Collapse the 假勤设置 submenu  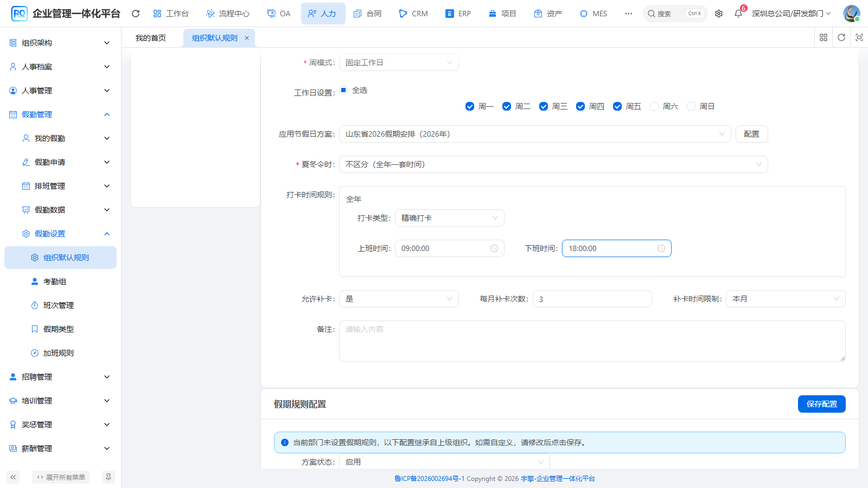click(x=60, y=234)
